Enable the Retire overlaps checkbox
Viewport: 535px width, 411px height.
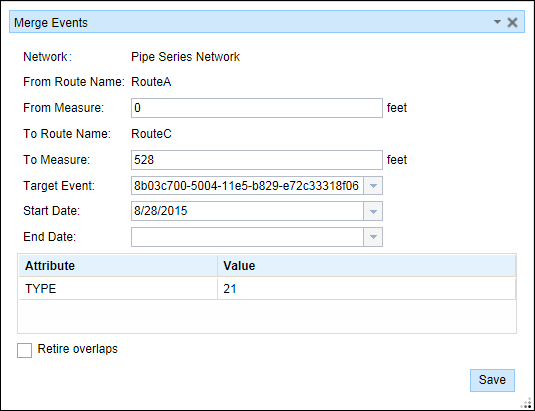click(25, 350)
